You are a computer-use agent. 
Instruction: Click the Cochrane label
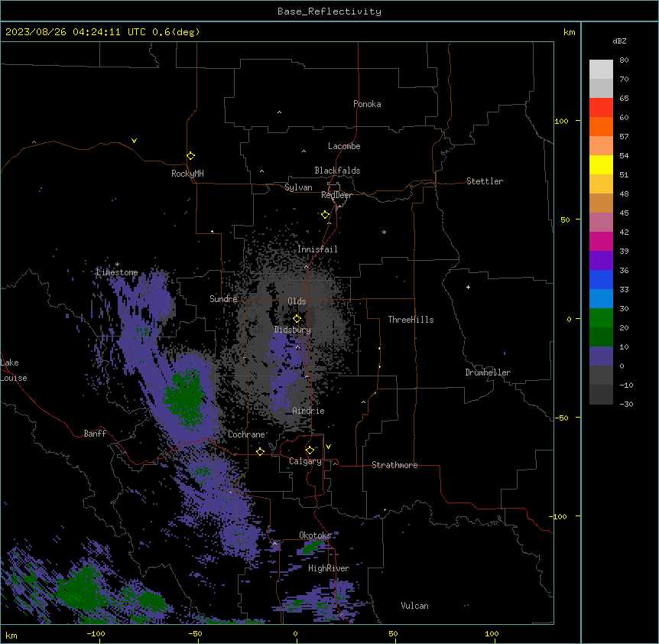click(x=246, y=434)
